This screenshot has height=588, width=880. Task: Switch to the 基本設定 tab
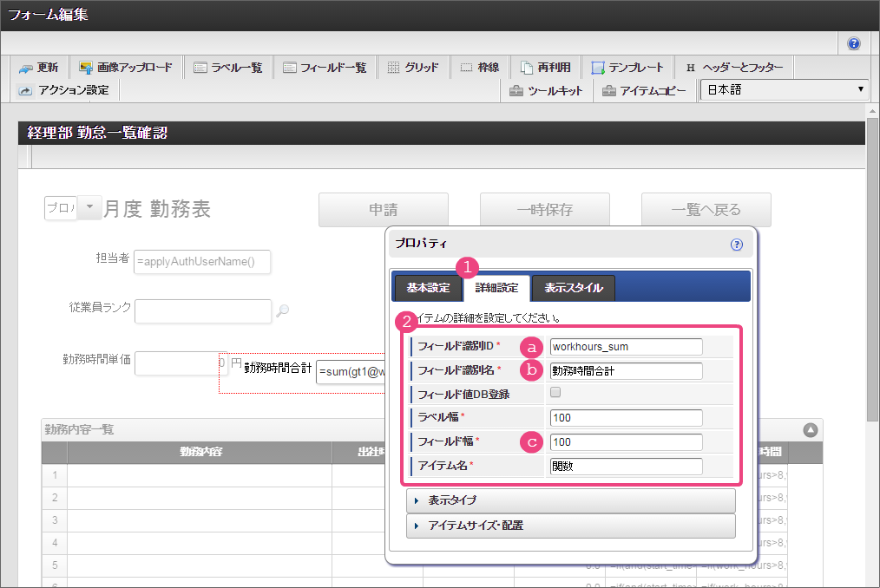428,288
